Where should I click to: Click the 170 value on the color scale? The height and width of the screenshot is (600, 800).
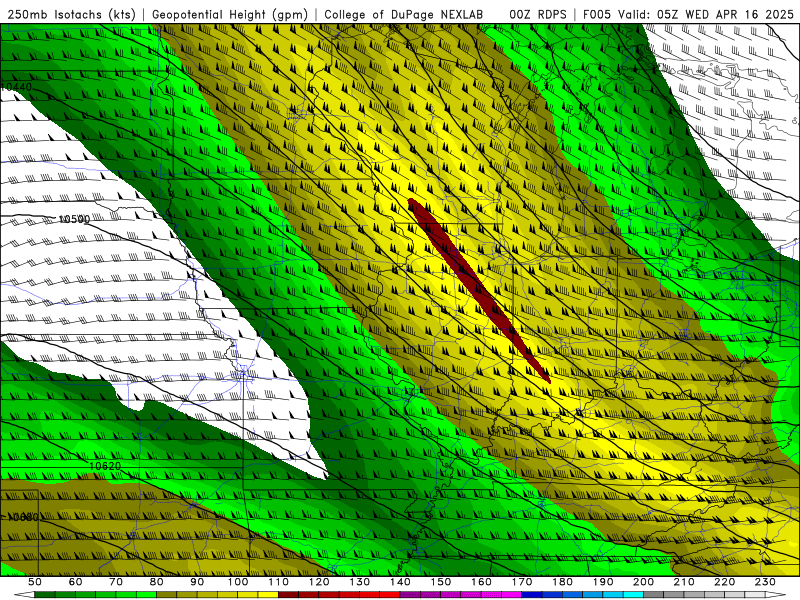522,582
